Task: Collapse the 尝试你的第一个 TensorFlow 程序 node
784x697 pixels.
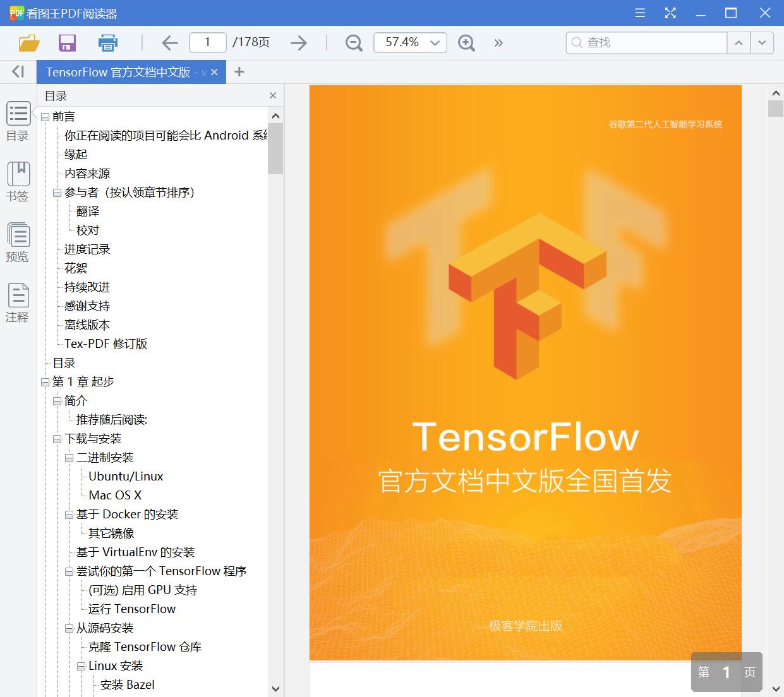Action: click(69, 571)
